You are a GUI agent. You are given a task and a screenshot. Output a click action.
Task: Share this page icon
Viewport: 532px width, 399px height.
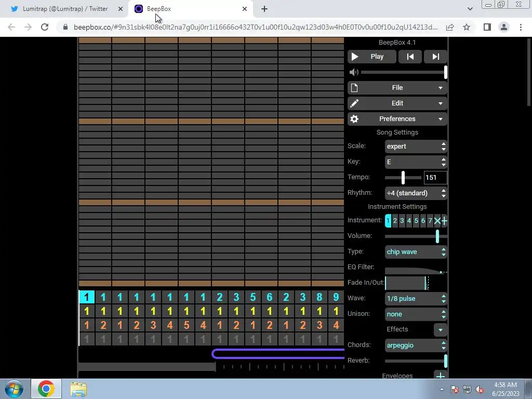pos(450,27)
